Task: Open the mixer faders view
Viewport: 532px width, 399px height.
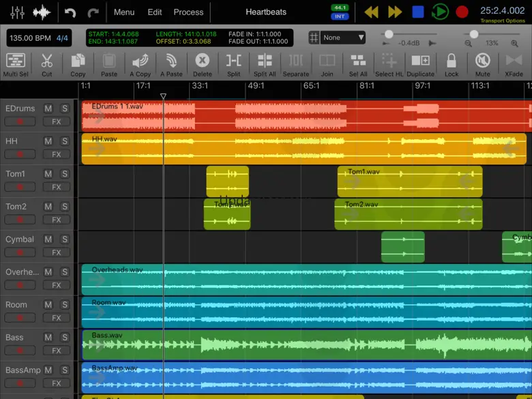Action: (x=17, y=12)
